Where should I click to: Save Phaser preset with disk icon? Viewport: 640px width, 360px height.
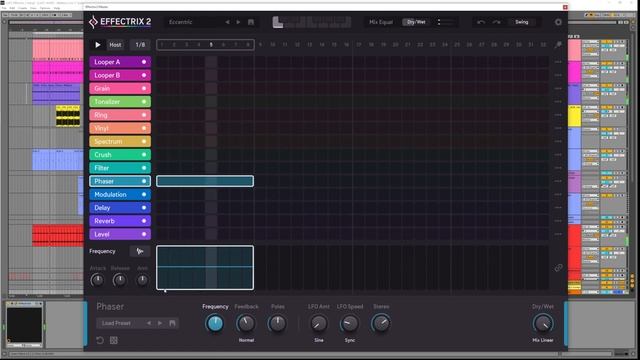(x=172, y=323)
